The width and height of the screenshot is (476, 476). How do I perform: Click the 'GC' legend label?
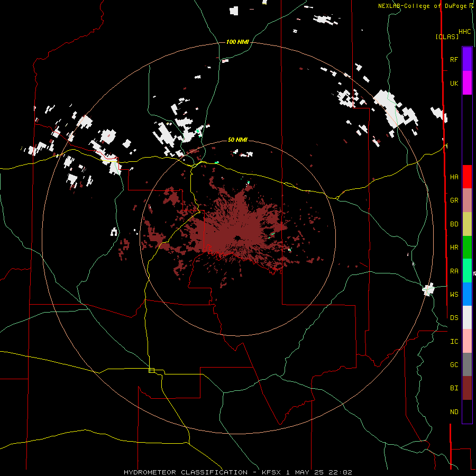coord(454,365)
